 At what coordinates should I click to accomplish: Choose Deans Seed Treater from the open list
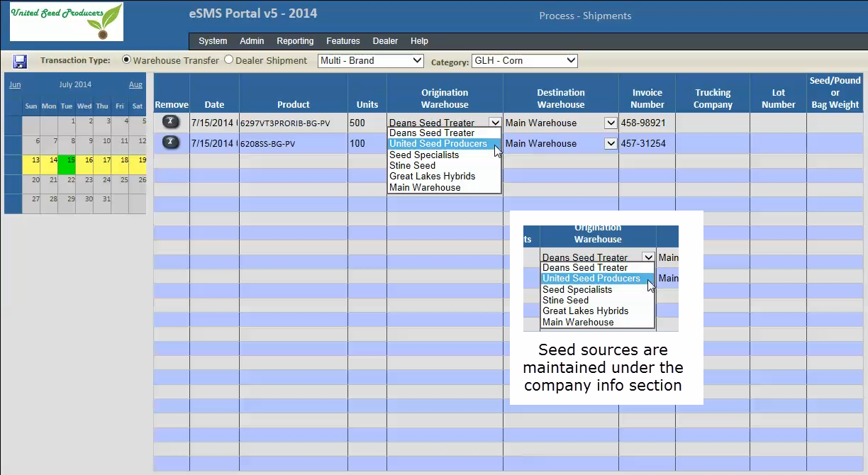coord(444,133)
